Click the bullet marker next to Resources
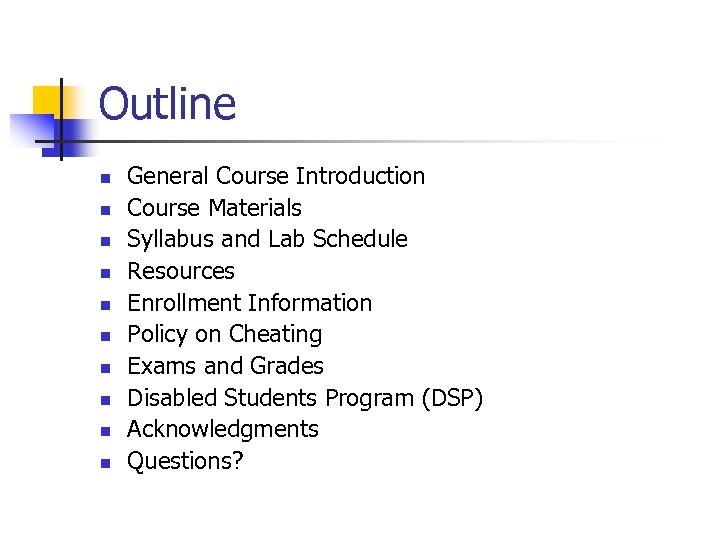 [103, 273]
